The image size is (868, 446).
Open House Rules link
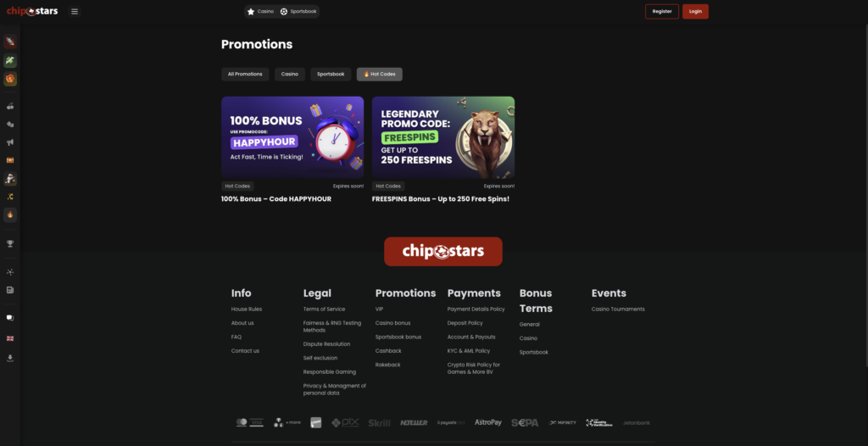pyautogui.click(x=247, y=309)
